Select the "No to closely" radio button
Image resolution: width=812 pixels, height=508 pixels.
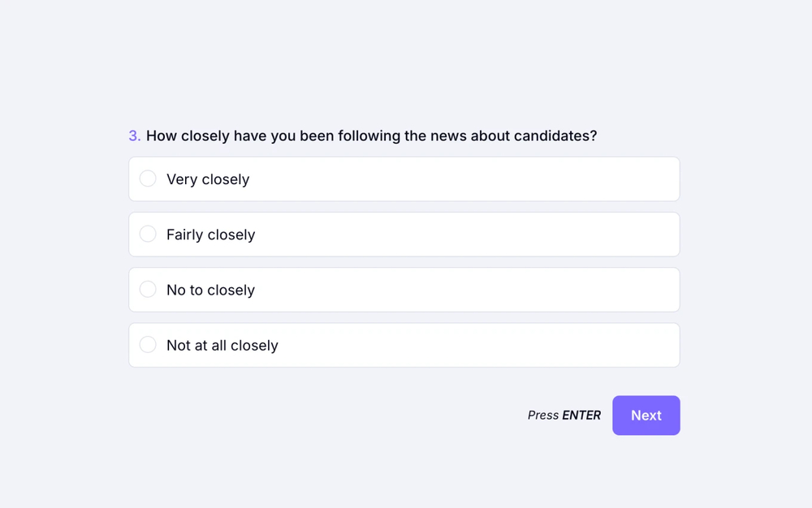148,289
